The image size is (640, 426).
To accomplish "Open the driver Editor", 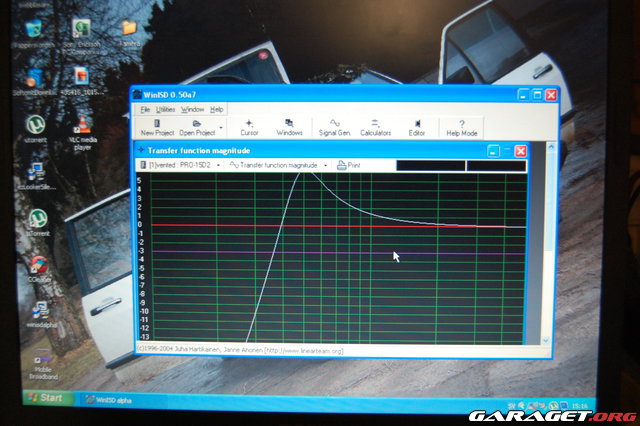I will [417, 126].
